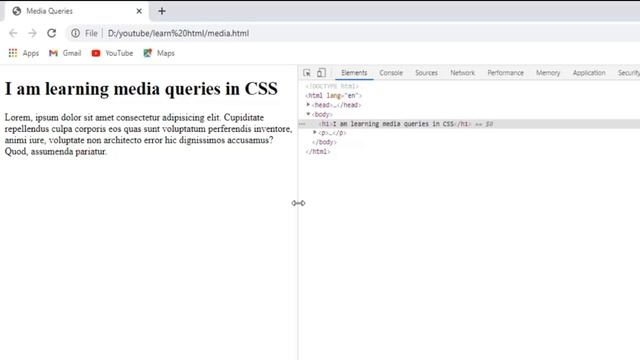The width and height of the screenshot is (640, 360).
Task: Open the Gmail bookmark
Action: (65, 53)
